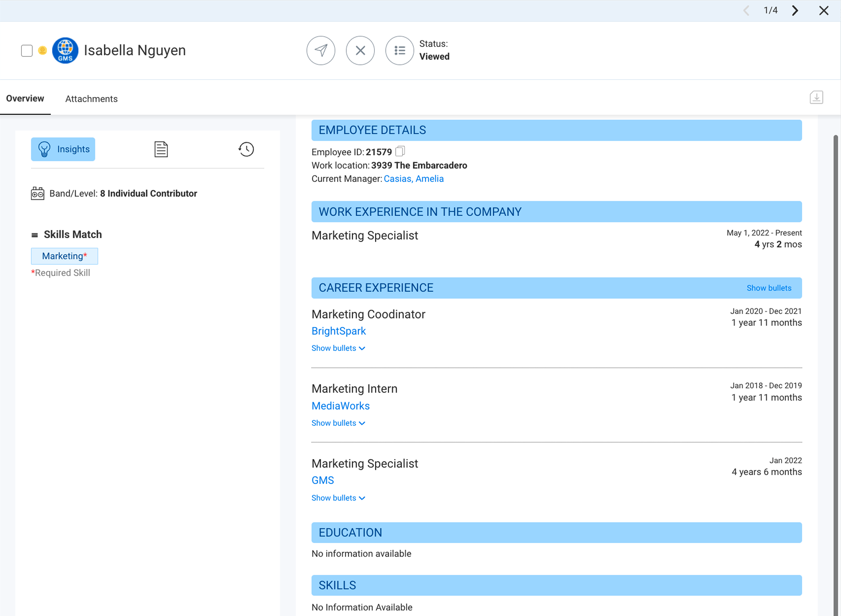Copy the Employee ID 21579
Viewport: 841px width, 616px height.
[400, 151]
